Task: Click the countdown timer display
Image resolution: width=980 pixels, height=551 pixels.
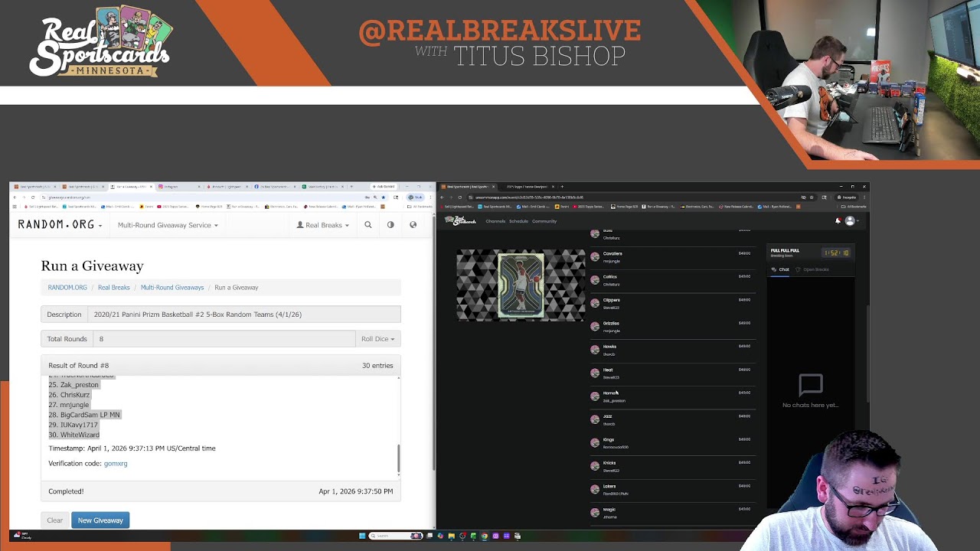Action: [x=835, y=253]
